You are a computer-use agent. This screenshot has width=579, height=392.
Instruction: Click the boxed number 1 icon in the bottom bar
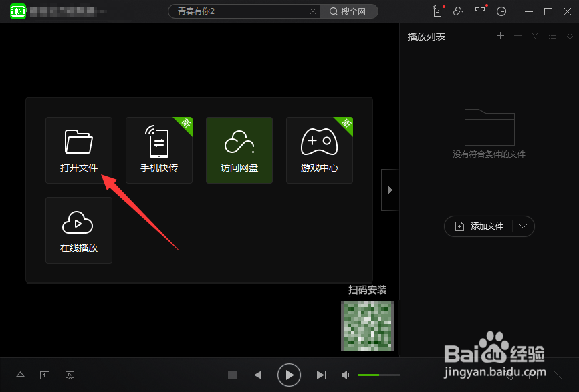pos(45,375)
